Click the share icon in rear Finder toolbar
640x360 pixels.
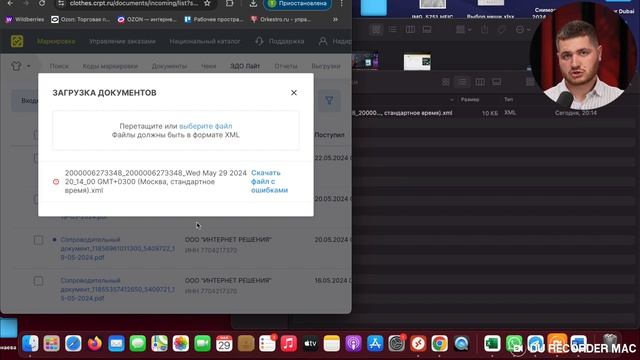click(484, 29)
